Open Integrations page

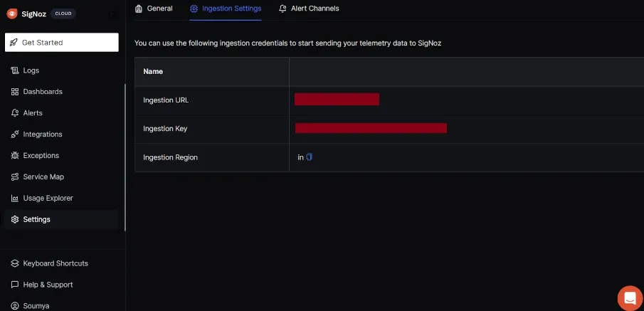tap(62, 135)
